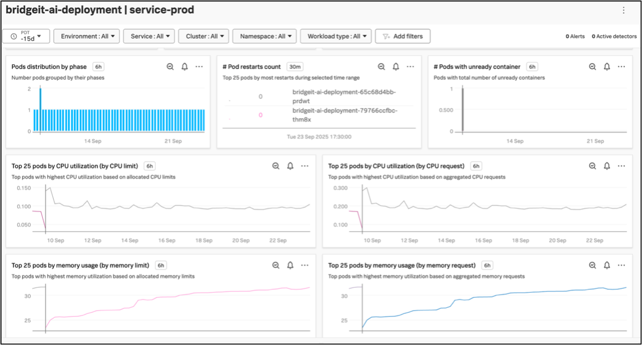The width and height of the screenshot is (644, 346).
Task: Click bell icon on Pods distribution by phase
Action: [x=184, y=67]
